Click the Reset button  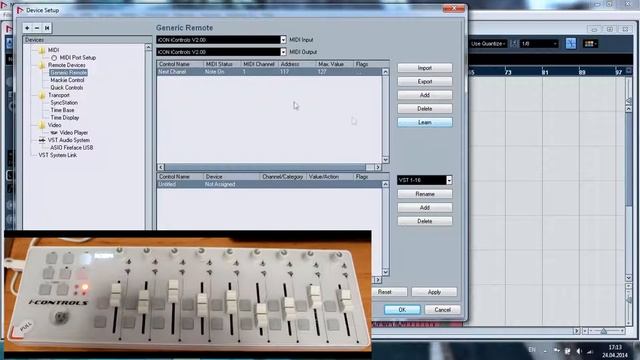pos(384,292)
